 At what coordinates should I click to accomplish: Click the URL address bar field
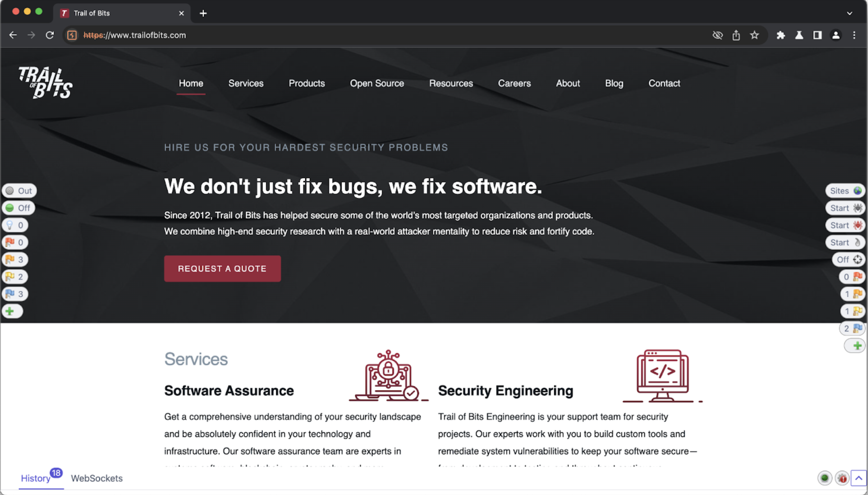point(373,35)
